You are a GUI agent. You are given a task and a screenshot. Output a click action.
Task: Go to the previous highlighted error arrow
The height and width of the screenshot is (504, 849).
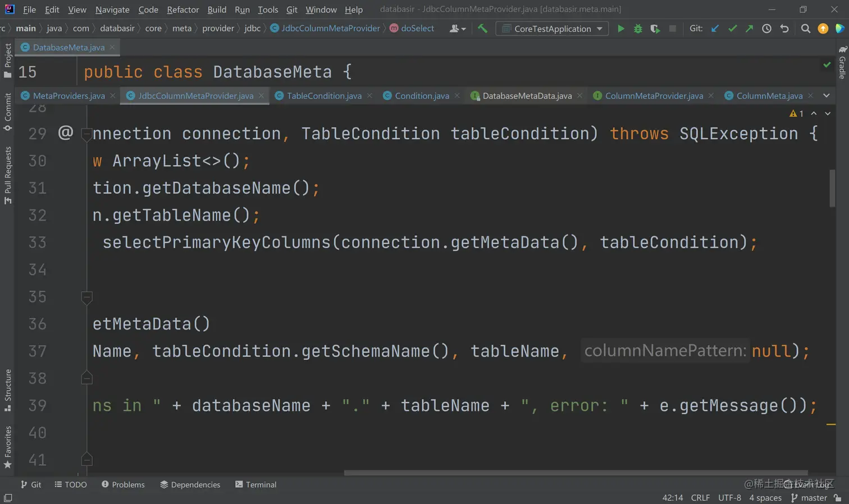coord(814,113)
